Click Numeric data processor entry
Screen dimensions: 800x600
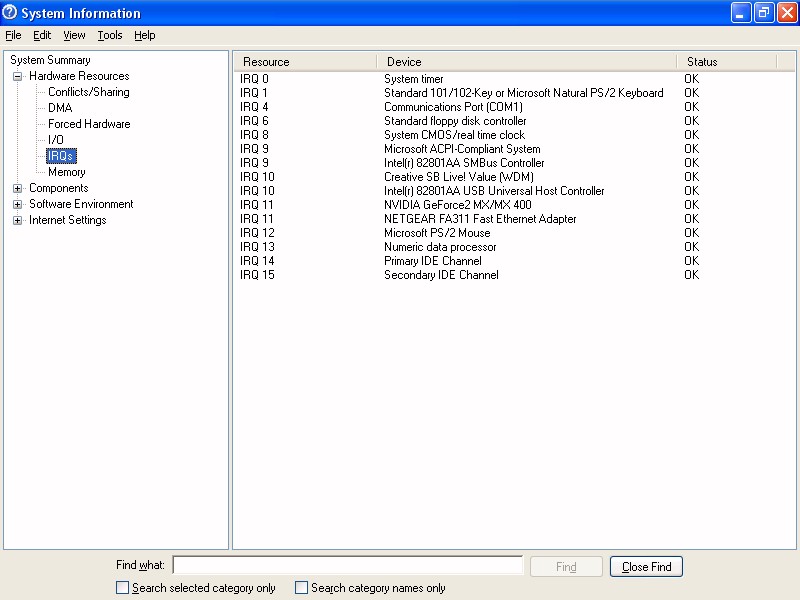[x=440, y=247]
